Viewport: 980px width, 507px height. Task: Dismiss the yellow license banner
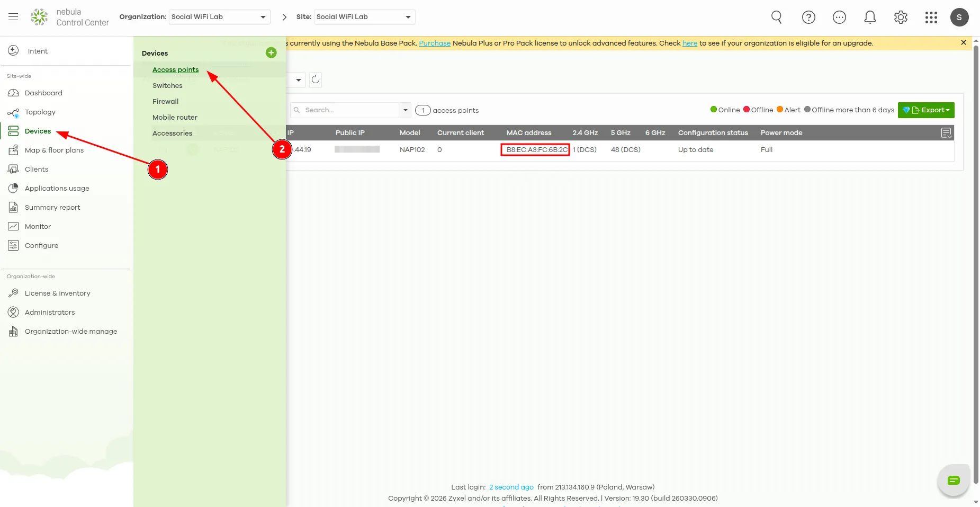964,42
